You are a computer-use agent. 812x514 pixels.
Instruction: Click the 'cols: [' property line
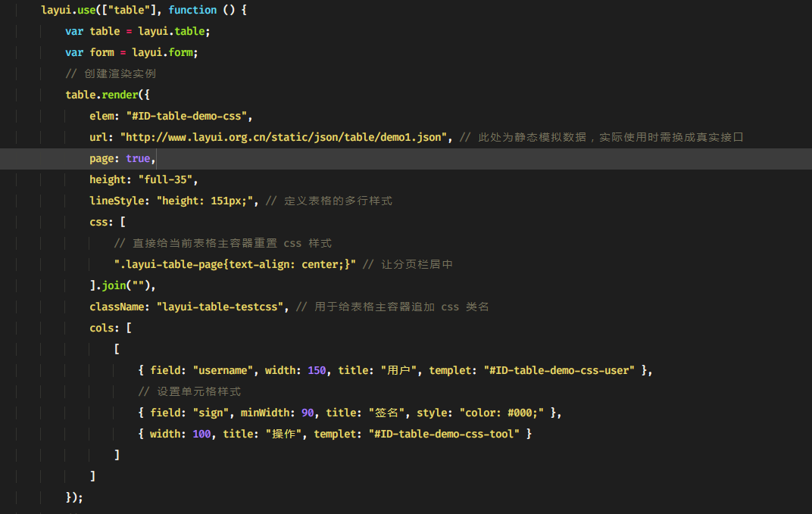[111, 329]
